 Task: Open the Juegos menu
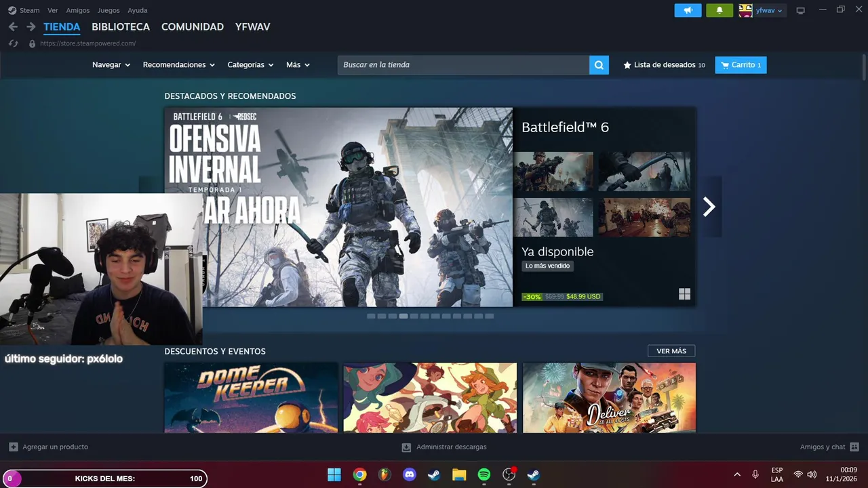(x=108, y=10)
